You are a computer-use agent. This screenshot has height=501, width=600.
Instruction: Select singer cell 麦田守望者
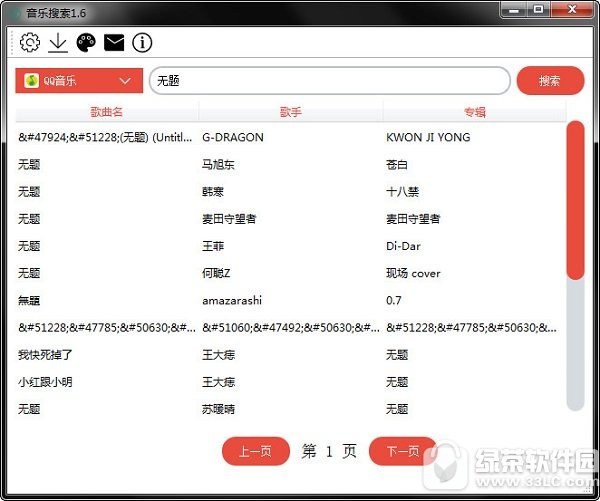tap(229, 219)
